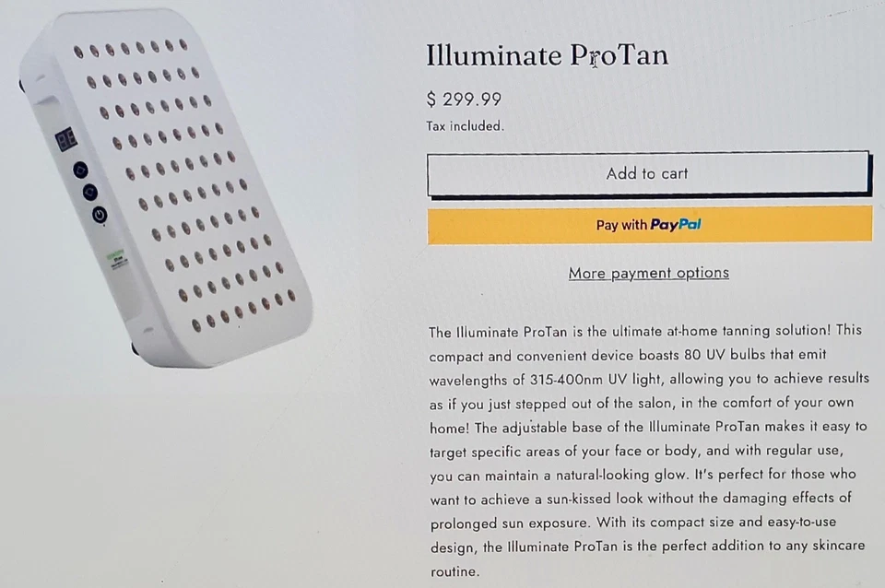
Task: Click the Tax included text
Action: (465, 126)
